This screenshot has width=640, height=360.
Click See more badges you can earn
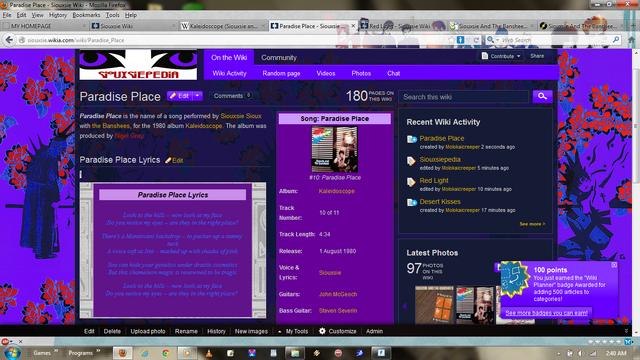547,313
